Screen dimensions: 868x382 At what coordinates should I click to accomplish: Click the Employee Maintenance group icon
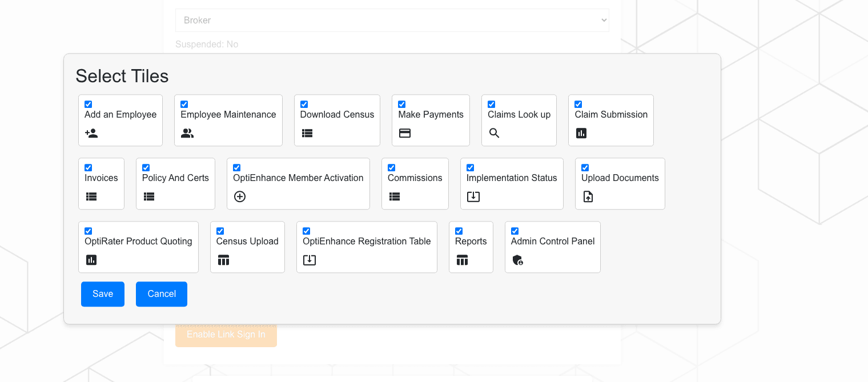187,133
